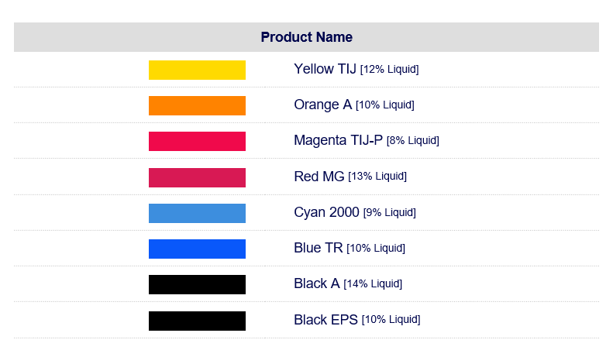Click the Magenta TIJ-P product name
The width and height of the screenshot is (613, 364).
(x=338, y=140)
